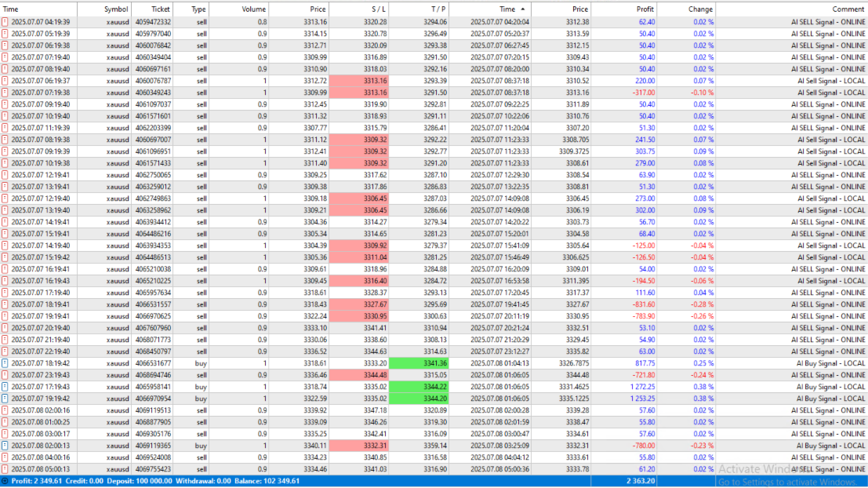Click the buy icon for ticket 4066531677

click(5, 363)
